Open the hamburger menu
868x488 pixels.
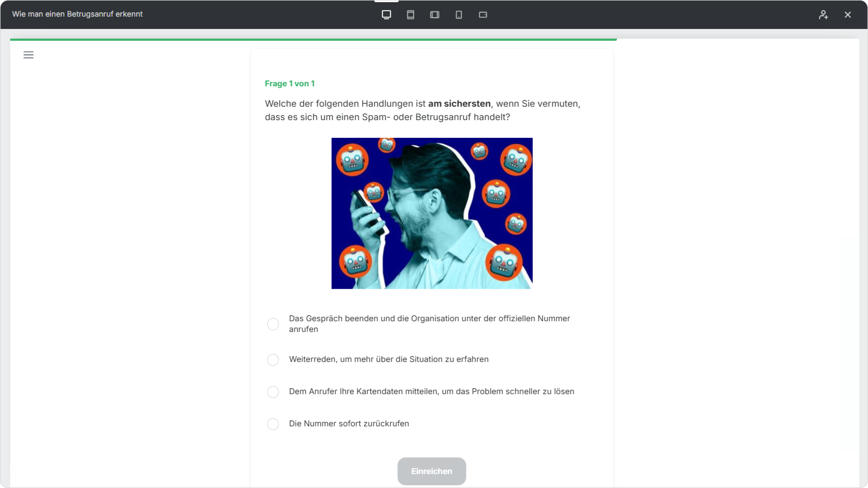tap(28, 54)
